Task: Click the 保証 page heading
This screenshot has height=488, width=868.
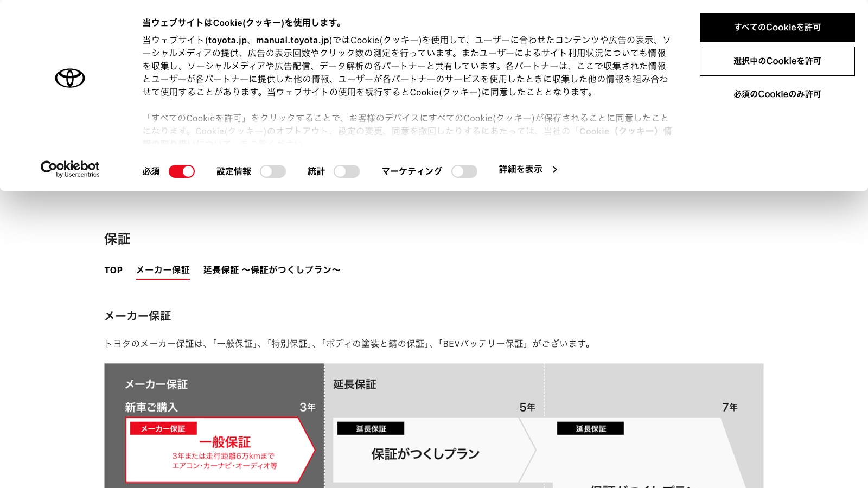Action: click(x=117, y=239)
